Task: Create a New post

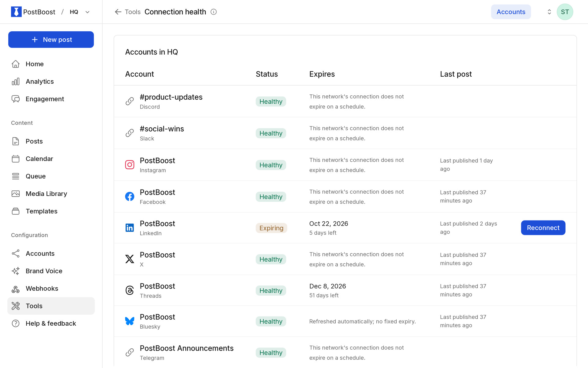Action: point(51,40)
